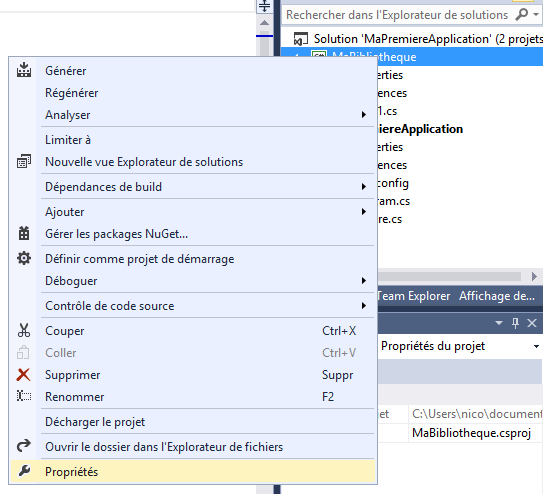The height and width of the screenshot is (494, 543).
Task: Select Définir comme projet de démarrage
Action: click(194, 259)
